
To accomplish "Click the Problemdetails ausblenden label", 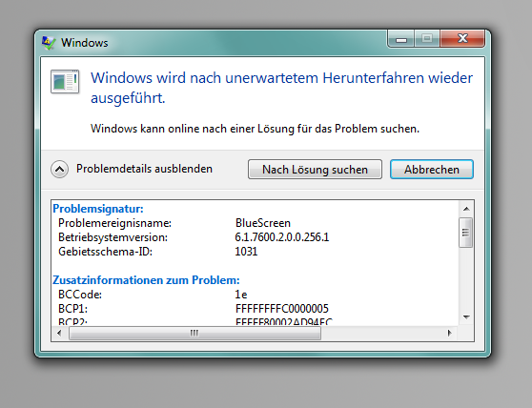I will (x=144, y=169).
